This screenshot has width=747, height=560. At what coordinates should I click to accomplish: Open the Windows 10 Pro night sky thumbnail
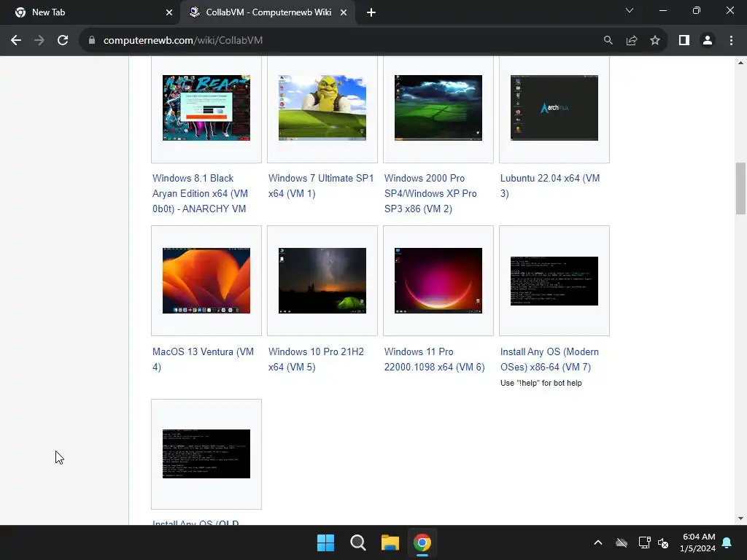pos(322,281)
